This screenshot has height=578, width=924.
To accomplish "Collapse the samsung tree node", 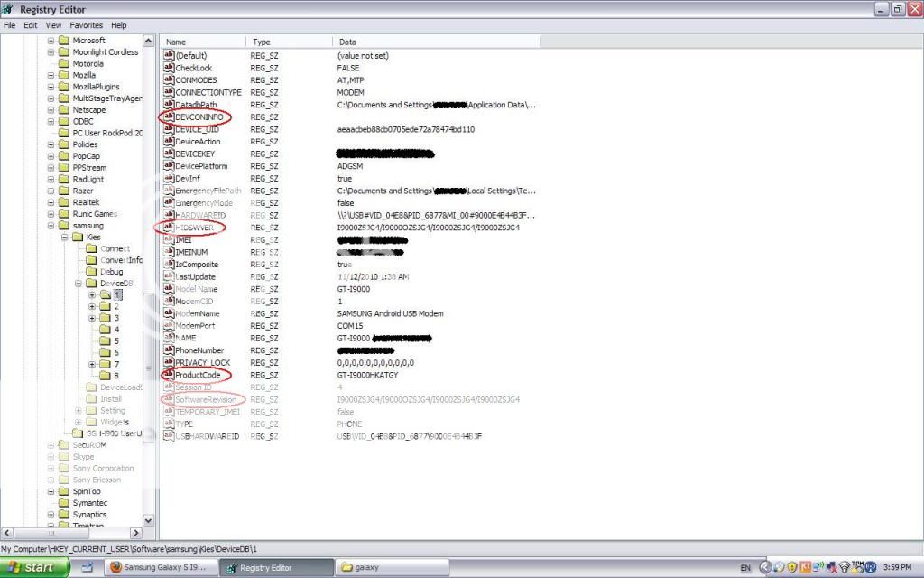I will pyautogui.click(x=51, y=226).
